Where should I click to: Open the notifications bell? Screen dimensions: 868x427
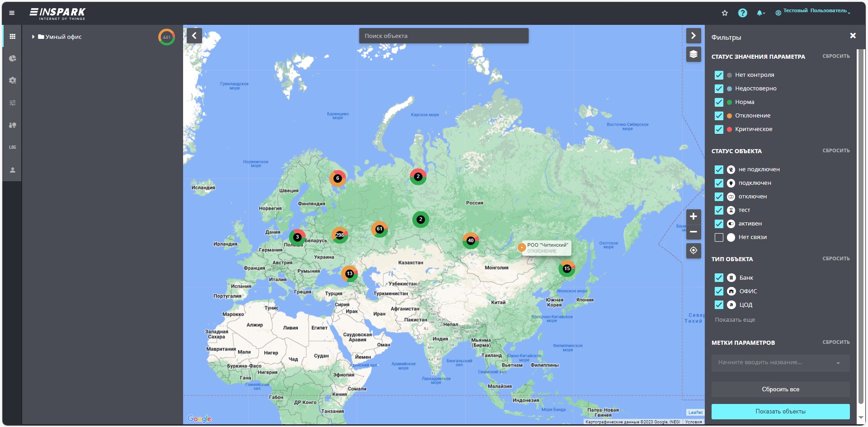click(x=760, y=13)
